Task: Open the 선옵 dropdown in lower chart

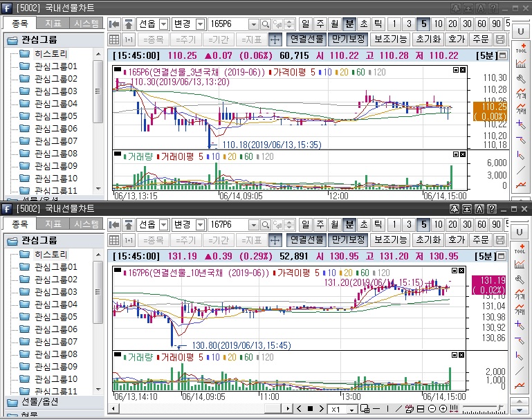Action: (x=163, y=225)
